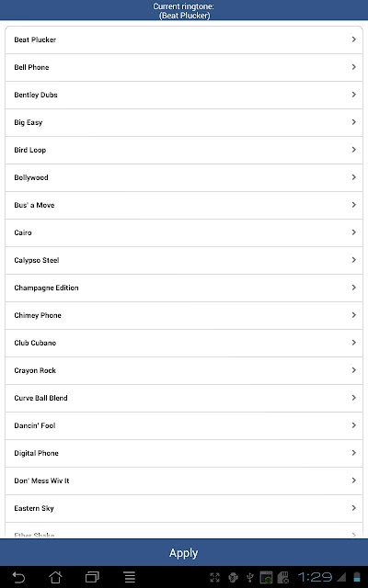Select the Bollywood ringtone

184,177
